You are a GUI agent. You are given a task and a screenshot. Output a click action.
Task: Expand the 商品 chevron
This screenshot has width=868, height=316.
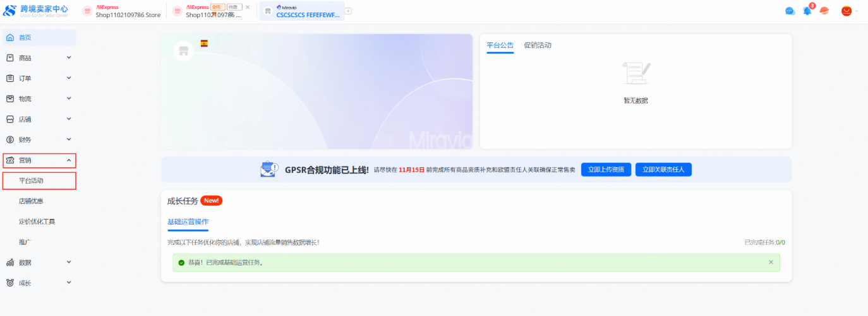69,58
